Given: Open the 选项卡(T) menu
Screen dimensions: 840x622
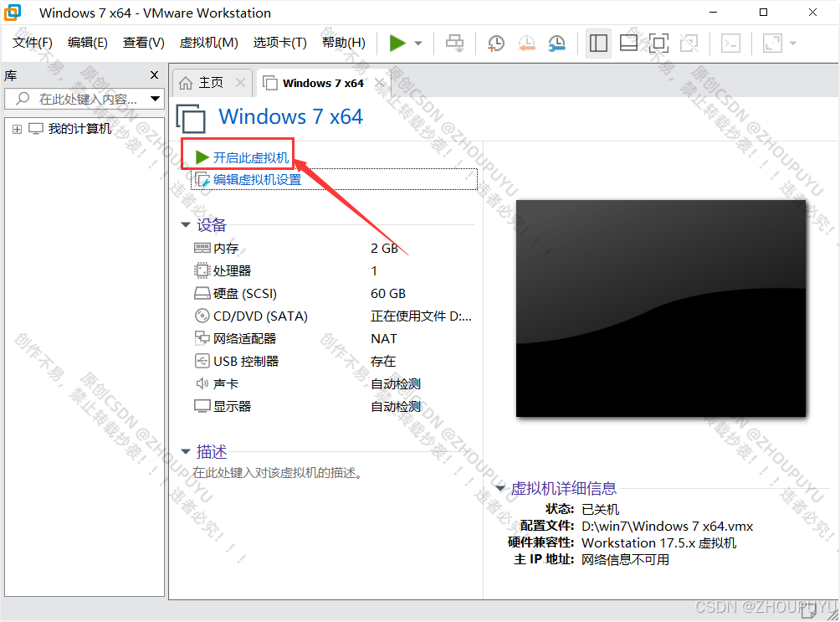Looking at the screenshot, I should coord(279,43).
